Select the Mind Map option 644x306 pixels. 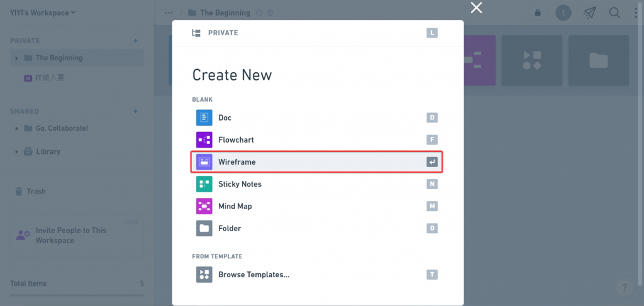click(x=317, y=206)
